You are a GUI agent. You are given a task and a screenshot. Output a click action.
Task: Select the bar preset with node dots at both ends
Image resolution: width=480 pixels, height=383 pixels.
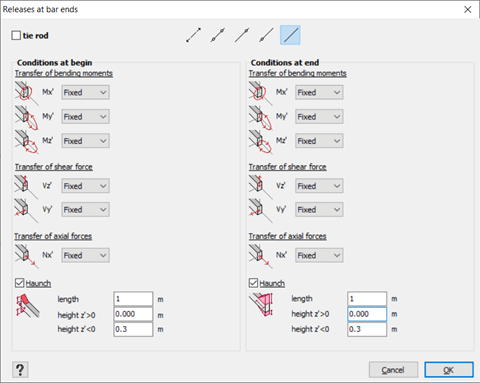pos(194,35)
